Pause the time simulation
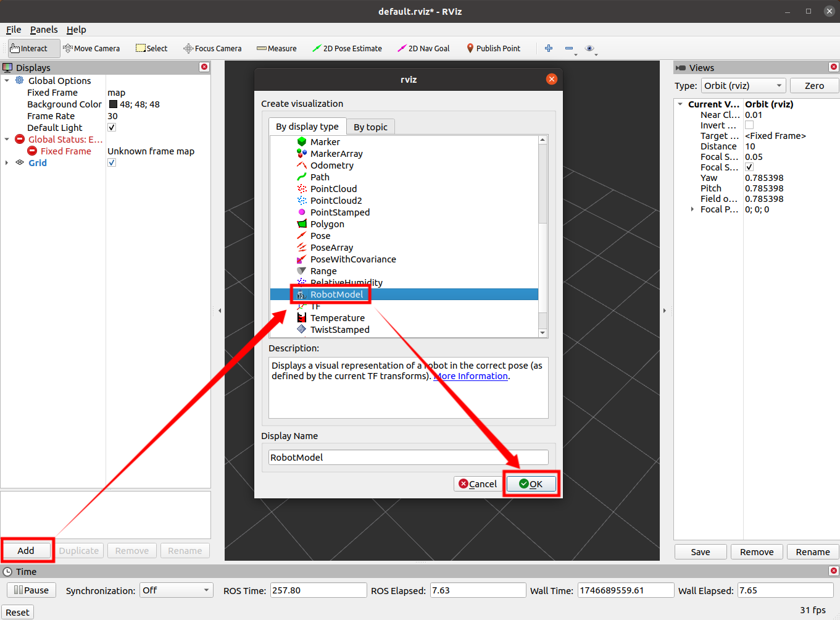Viewport: 840px width, 620px height. point(31,590)
